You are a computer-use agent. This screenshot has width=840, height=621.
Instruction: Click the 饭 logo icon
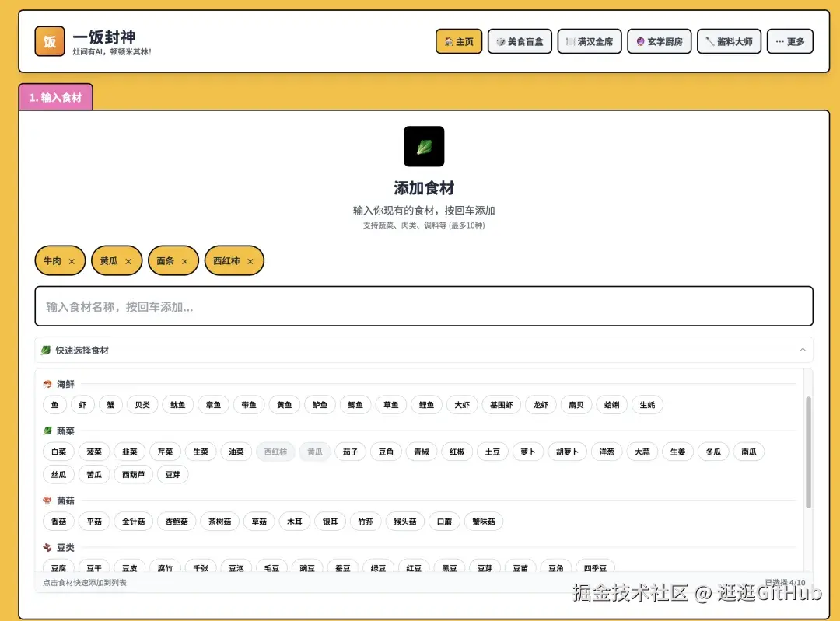coord(49,40)
